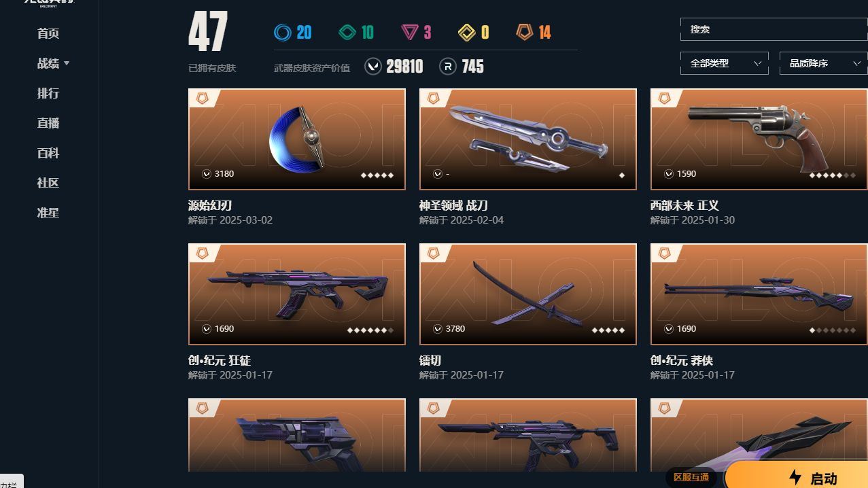
Task: Expand the 战绩 sidebar submenu arrow
Action: pos(67,63)
